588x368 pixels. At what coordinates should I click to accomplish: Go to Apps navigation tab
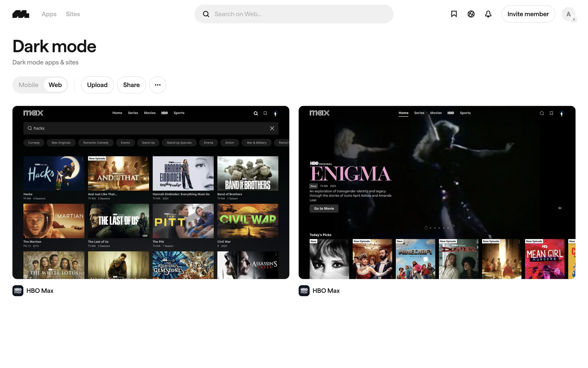point(49,14)
